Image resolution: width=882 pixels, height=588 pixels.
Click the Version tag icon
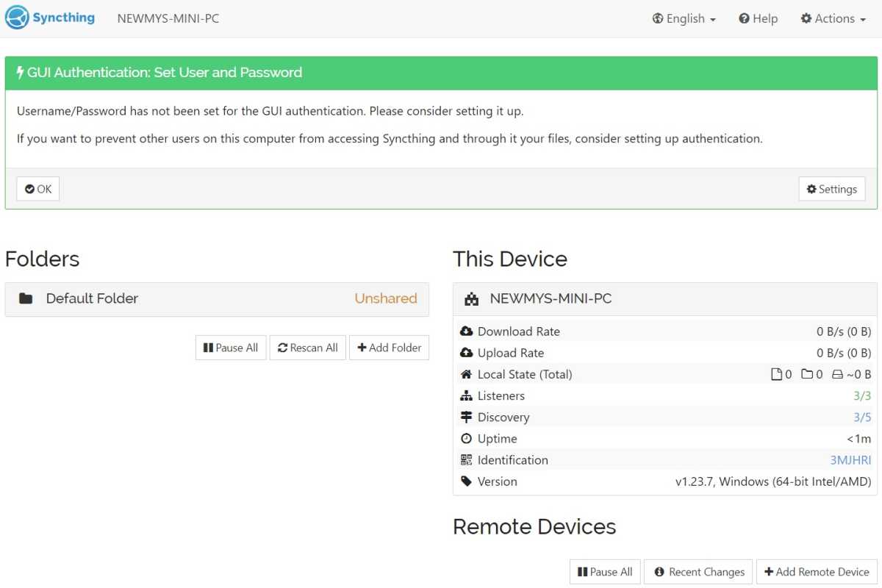pos(466,481)
